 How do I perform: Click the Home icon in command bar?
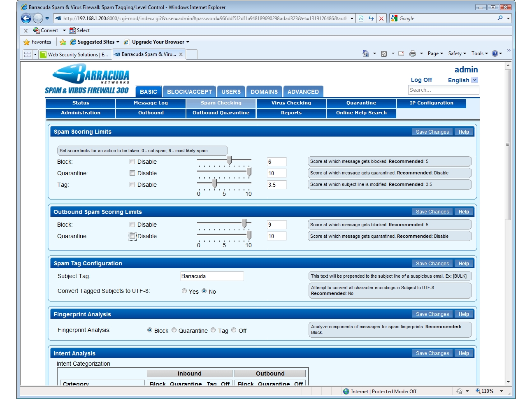[x=365, y=53]
